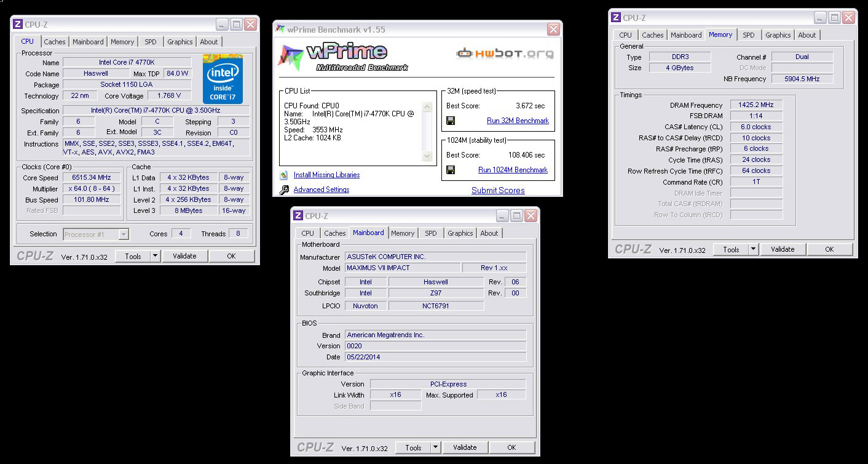Select the Graphics tab in the CPU window

180,42
